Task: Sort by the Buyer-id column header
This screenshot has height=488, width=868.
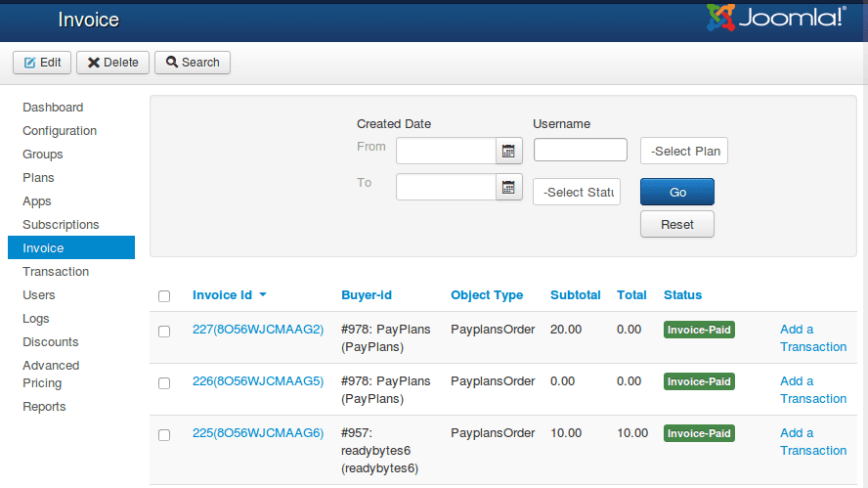Action: [x=367, y=295]
